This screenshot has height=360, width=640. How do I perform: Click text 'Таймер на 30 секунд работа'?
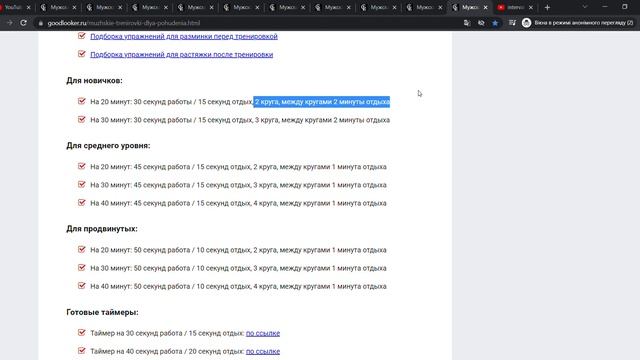pyautogui.click(x=167, y=333)
